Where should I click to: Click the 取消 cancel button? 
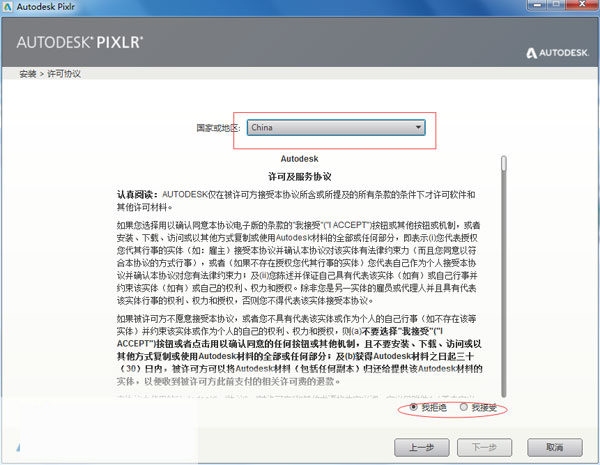(555, 447)
